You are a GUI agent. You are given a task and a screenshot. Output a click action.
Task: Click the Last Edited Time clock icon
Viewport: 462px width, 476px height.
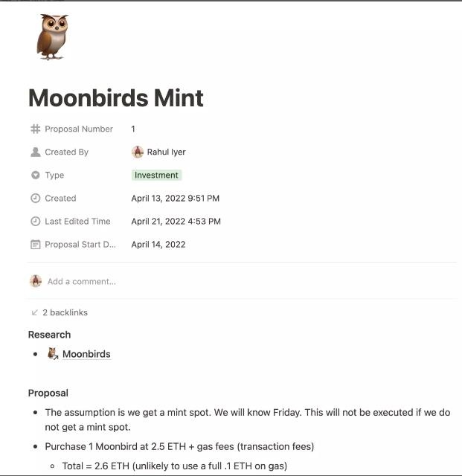pos(35,222)
